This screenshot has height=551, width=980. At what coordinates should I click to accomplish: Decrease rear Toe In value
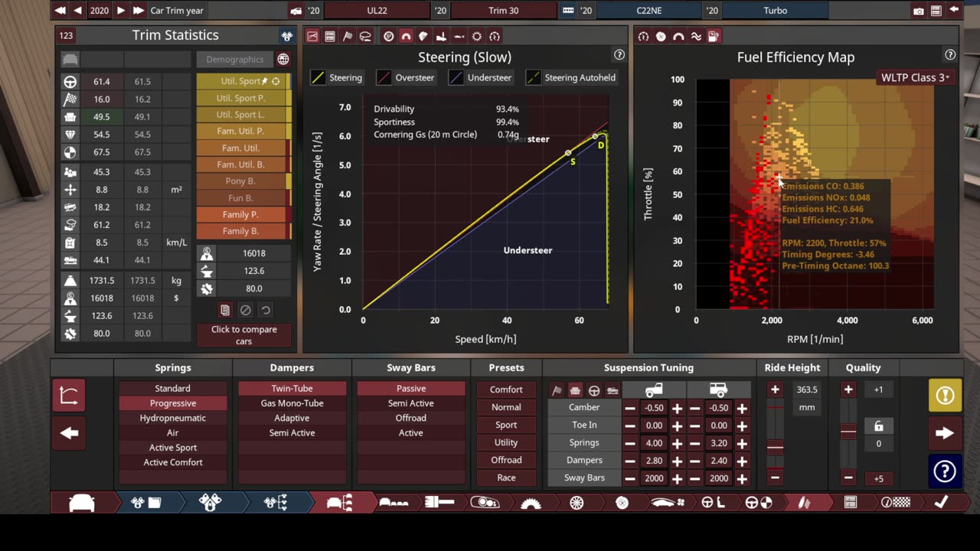pos(694,425)
